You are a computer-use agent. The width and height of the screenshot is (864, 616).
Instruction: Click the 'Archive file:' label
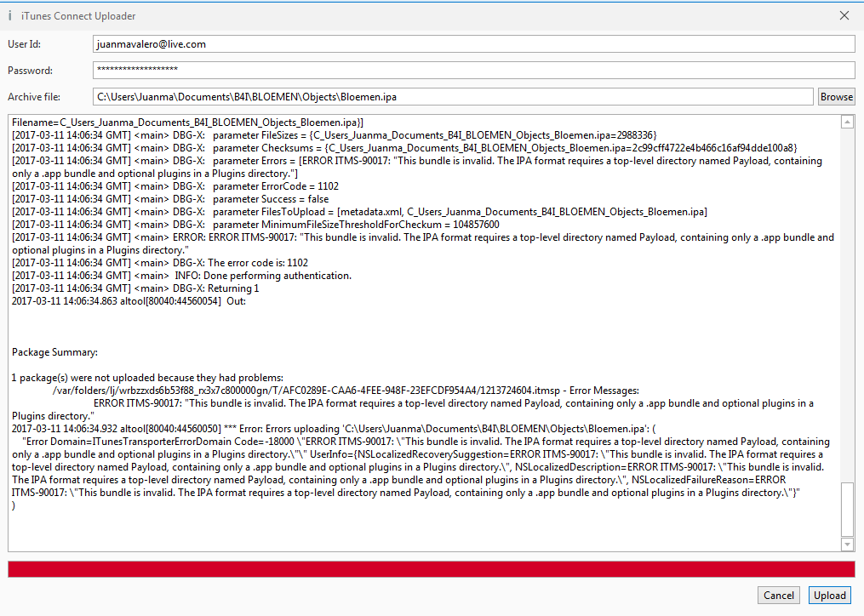(34, 96)
